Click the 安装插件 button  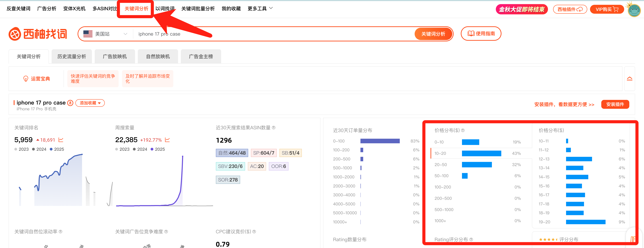click(x=615, y=104)
